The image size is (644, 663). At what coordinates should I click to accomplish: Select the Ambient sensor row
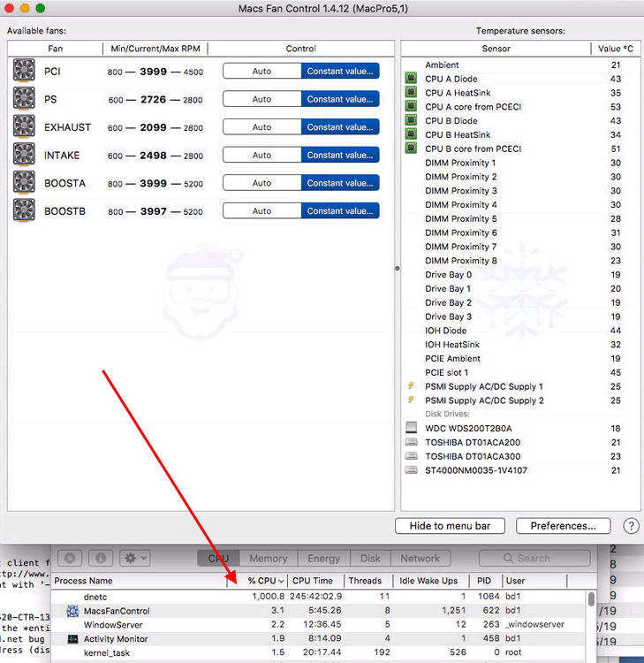click(520, 65)
